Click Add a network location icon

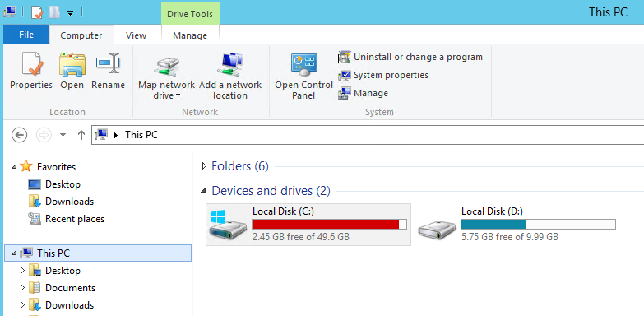[x=230, y=64]
